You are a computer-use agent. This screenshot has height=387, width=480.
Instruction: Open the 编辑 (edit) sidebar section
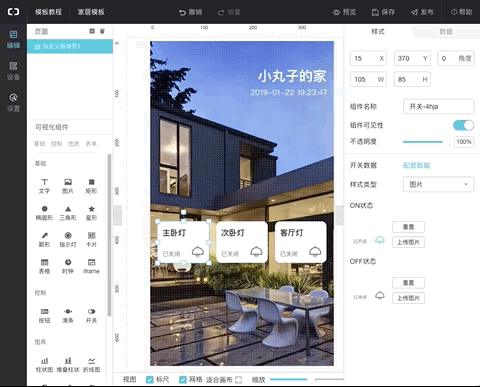[13, 39]
